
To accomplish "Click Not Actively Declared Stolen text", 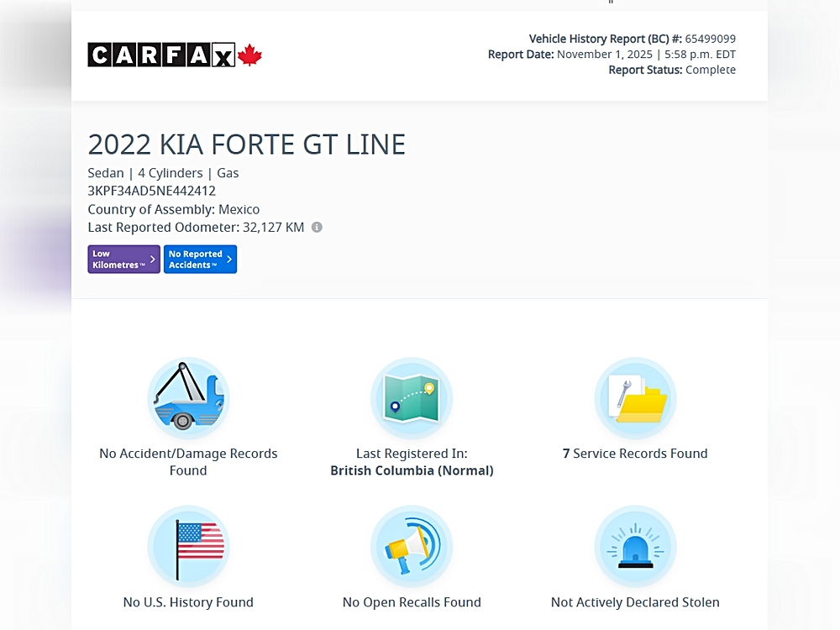I will click(x=635, y=602).
